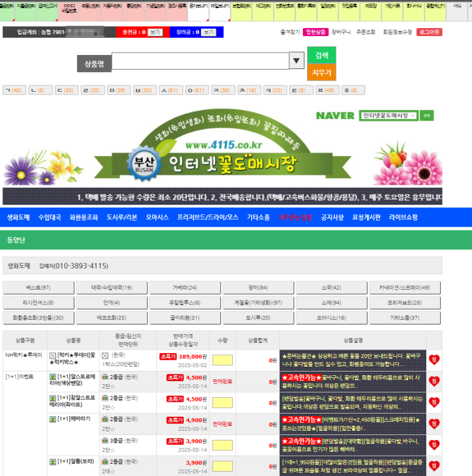Click the NAVER logo

click(335, 115)
